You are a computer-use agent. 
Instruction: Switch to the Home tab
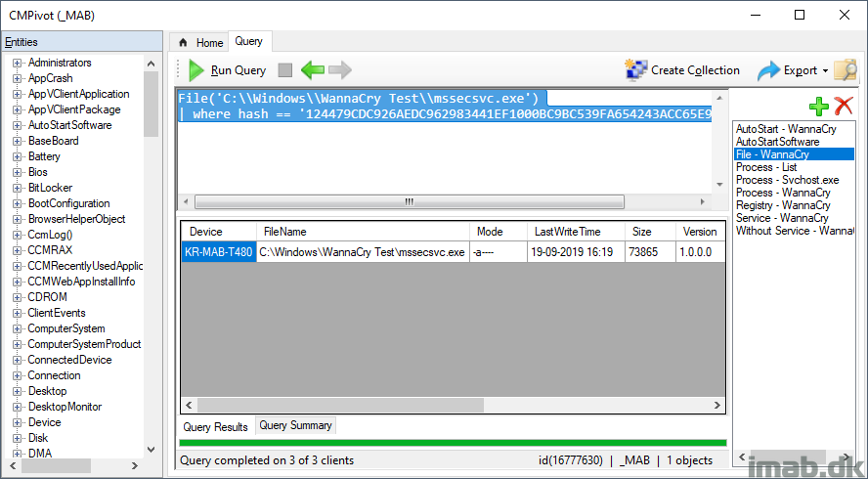coord(199,43)
